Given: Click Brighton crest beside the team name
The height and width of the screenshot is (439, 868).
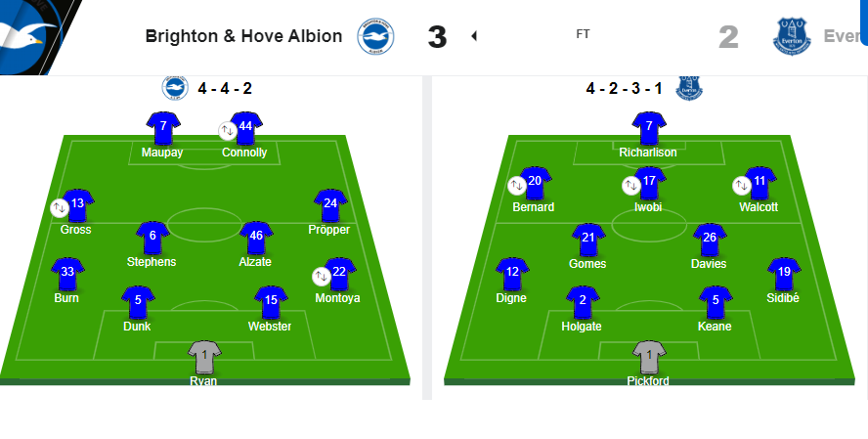Looking at the screenshot, I should click(x=375, y=36).
